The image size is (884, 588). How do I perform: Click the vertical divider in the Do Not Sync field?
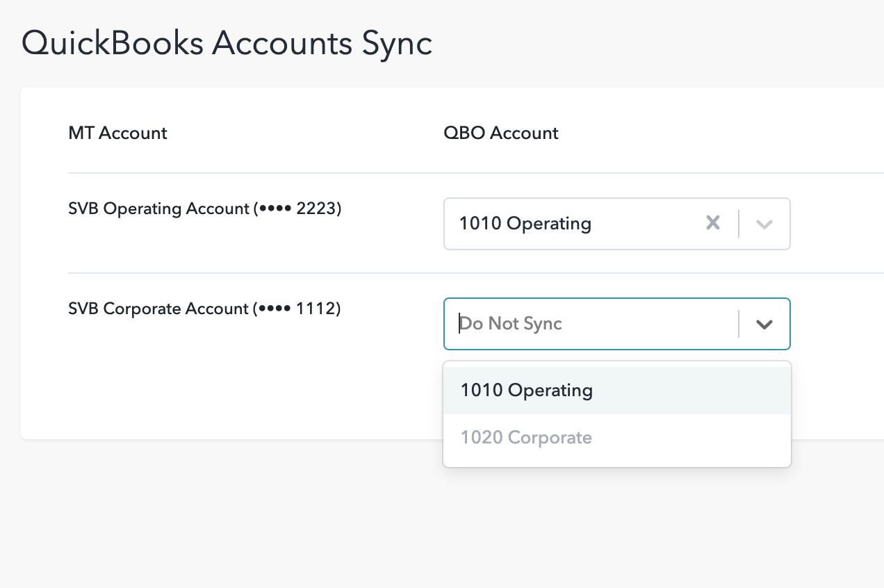(738, 324)
